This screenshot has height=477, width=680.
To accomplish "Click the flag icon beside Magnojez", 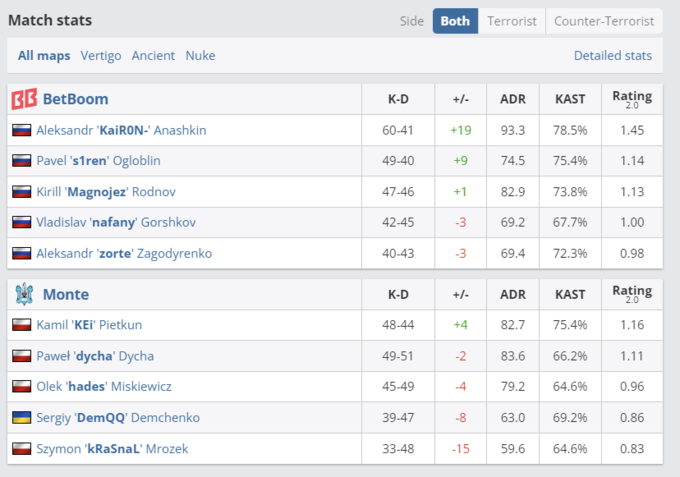I will tap(21, 192).
